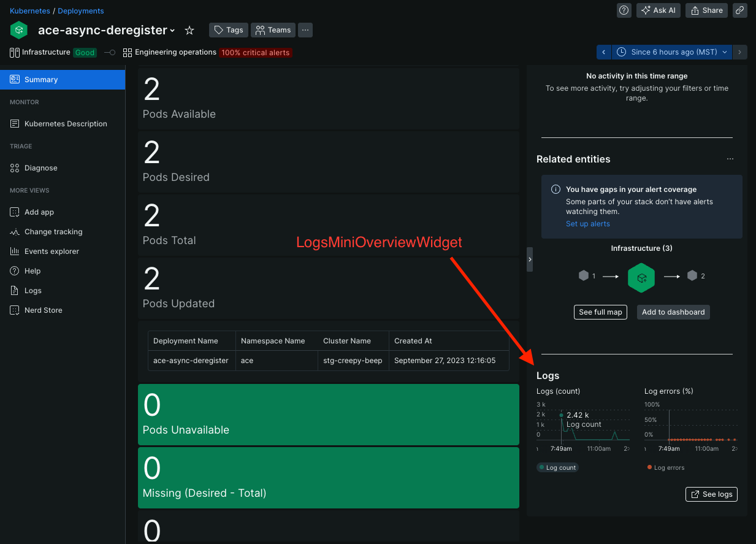
Task: Add Infrastructure map to dashboard
Action: pos(673,312)
